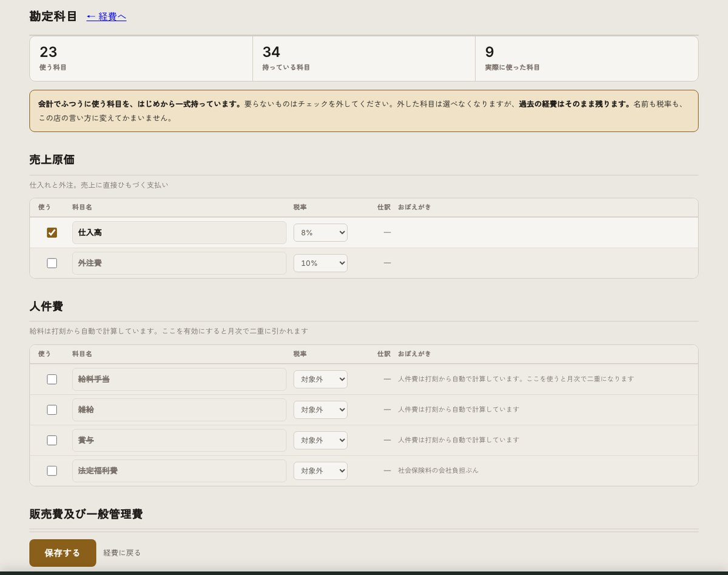Click the 外注費 name input field
728x575 pixels.
pos(179,263)
